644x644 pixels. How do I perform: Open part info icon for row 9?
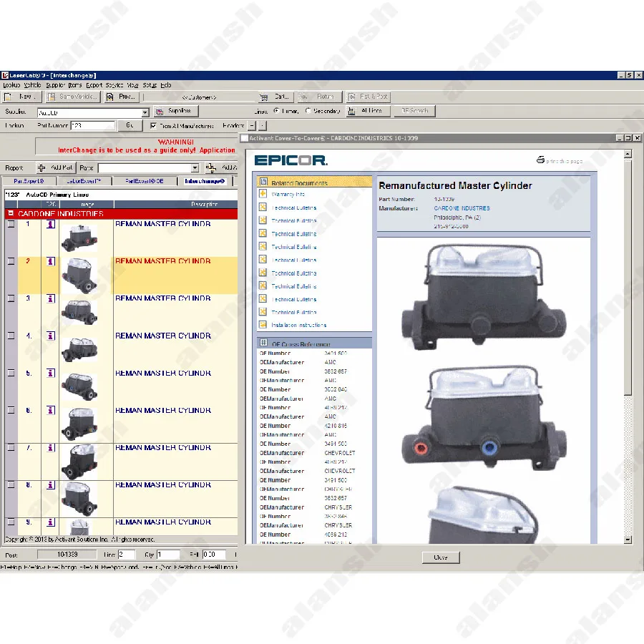pyautogui.click(x=51, y=522)
